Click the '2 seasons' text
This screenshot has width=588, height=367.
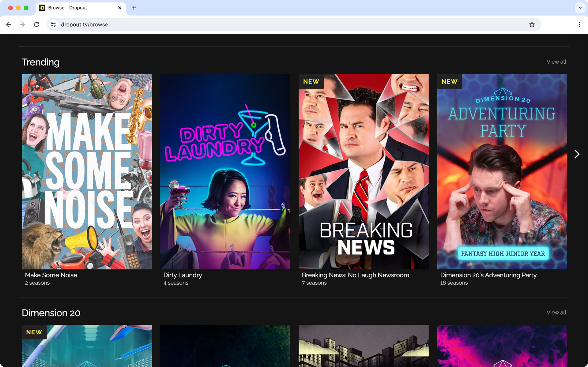click(37, 283)
